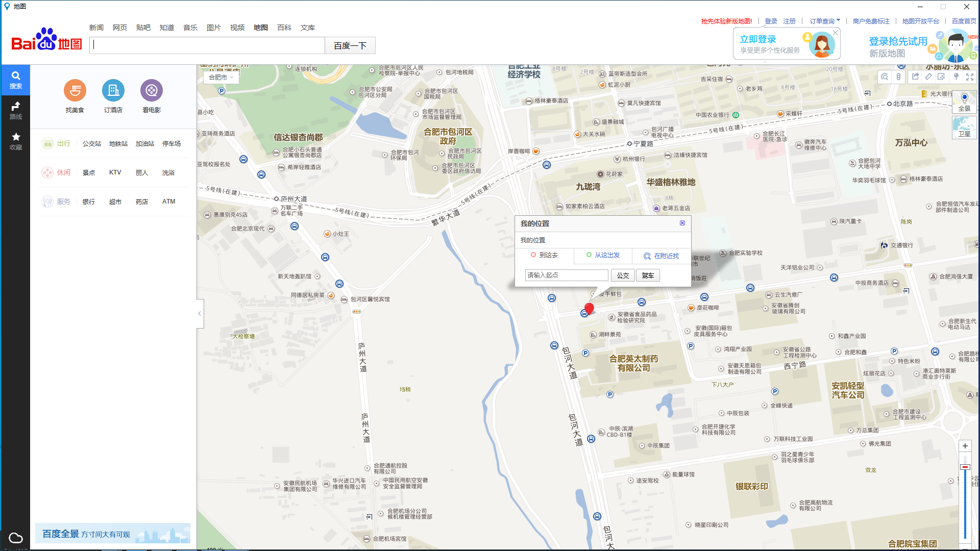This screenshot has width=980, height=551.
Task: Click the 百度一下 search button
Action: click(x=350, y=45)
